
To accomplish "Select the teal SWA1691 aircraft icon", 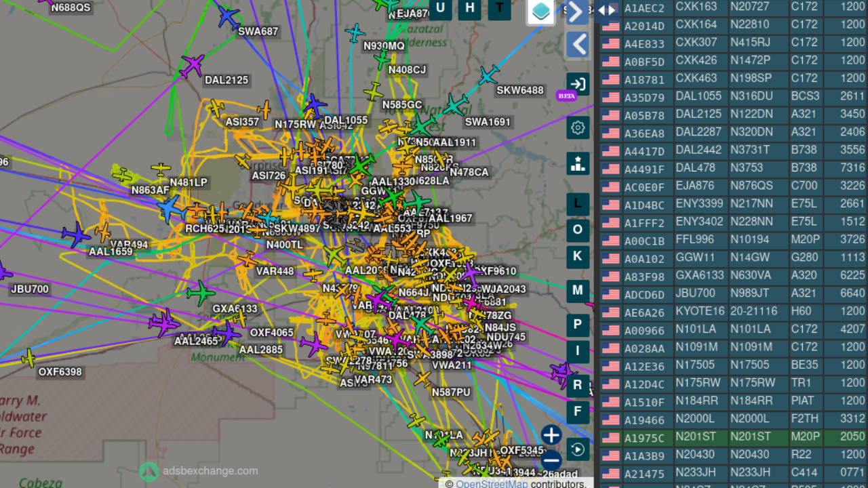I will (x=456, y=105).
